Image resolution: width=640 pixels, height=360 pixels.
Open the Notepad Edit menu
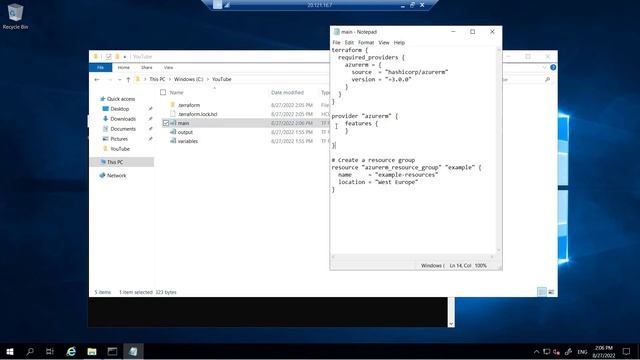(349, 42)
